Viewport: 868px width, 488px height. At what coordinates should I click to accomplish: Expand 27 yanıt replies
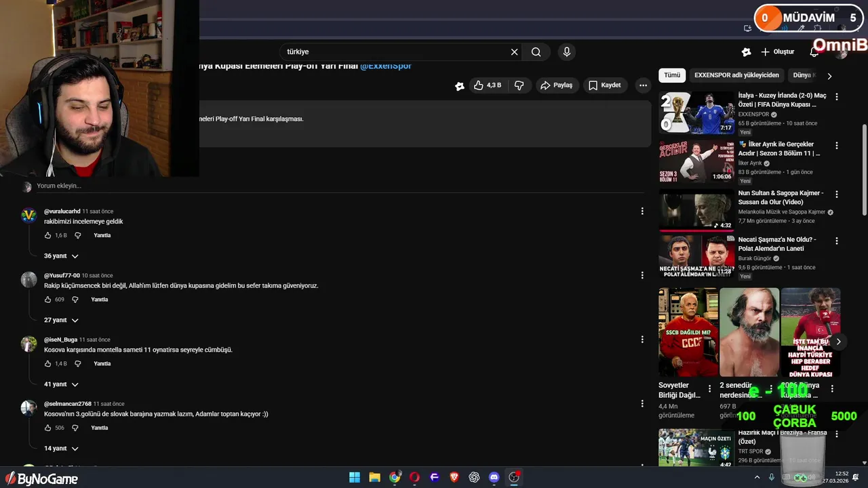(x=61, y=320)
